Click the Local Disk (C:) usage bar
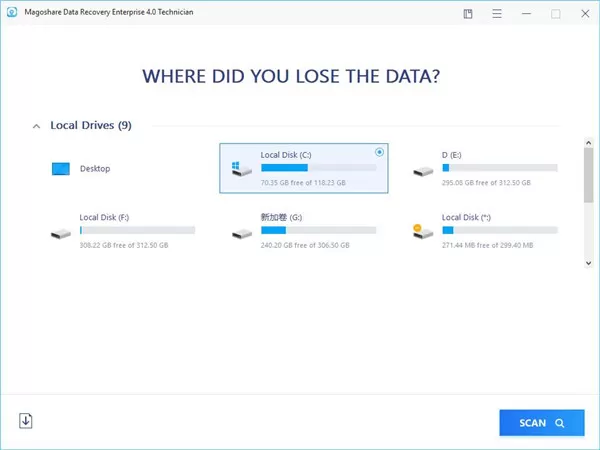 pos(318,168)
